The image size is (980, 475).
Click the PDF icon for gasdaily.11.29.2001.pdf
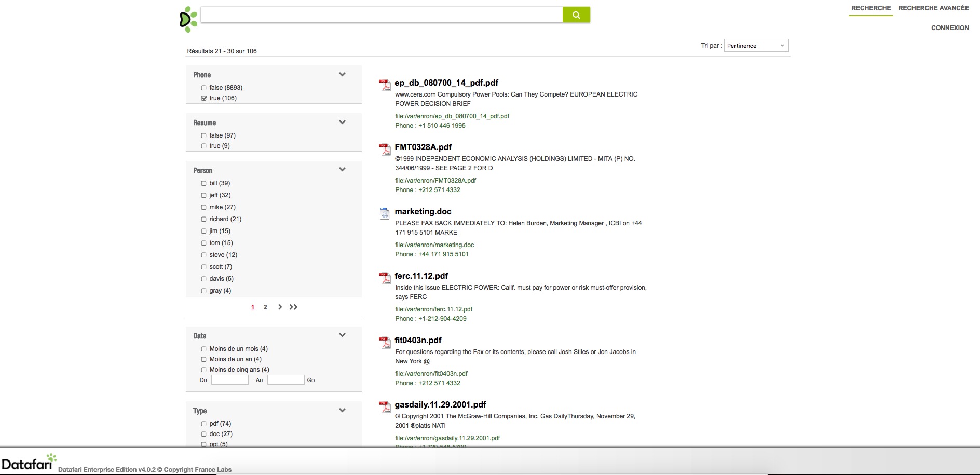click(385, 407)
